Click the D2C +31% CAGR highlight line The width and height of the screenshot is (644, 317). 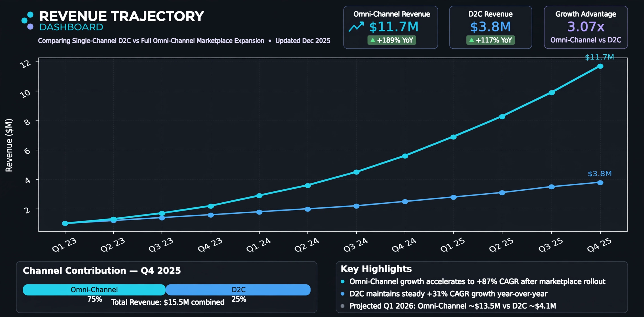pos(448,294)
